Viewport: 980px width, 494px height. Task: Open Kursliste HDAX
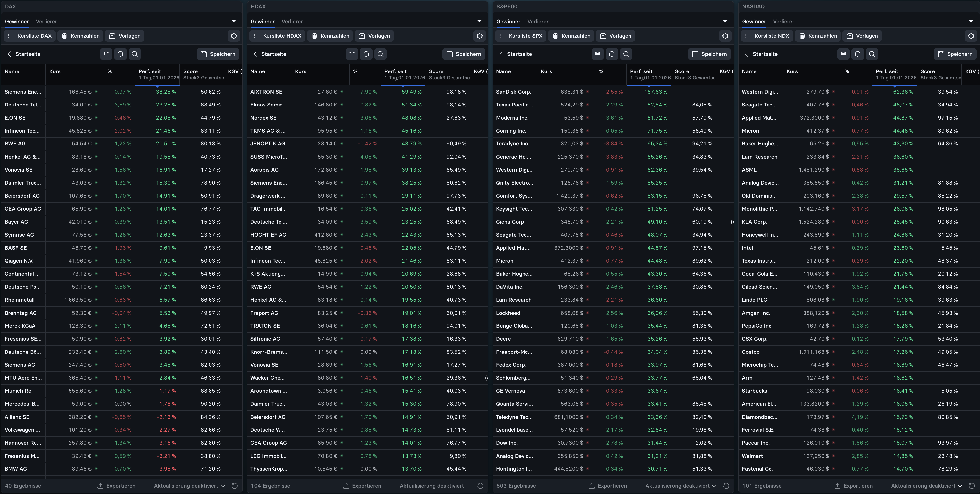click(x=277, y=36)
